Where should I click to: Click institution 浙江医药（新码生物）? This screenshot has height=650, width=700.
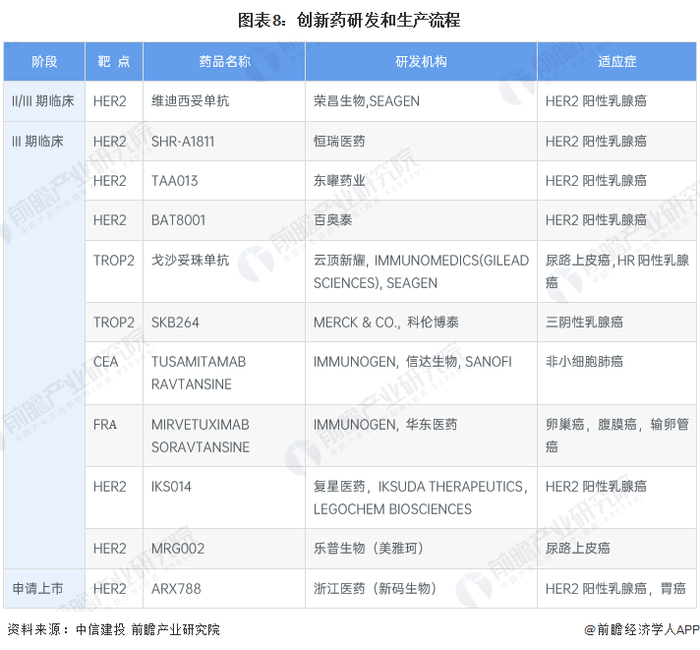click(375, 589)
